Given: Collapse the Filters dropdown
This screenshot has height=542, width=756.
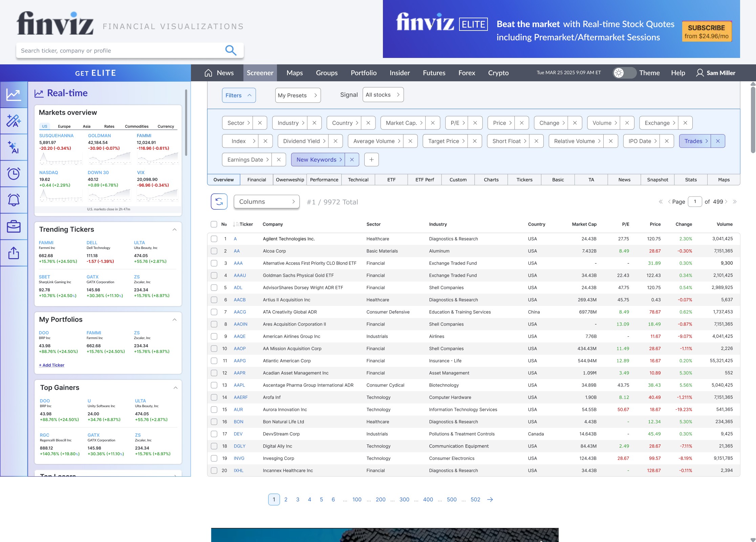Looking at the screenshot, I should pyautogui.click(x=239, y=95).
